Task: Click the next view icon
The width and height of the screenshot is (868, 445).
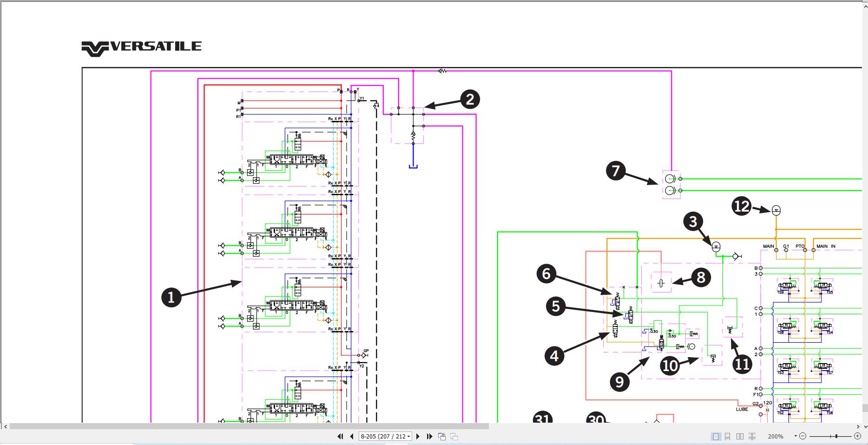Action: 454,436
